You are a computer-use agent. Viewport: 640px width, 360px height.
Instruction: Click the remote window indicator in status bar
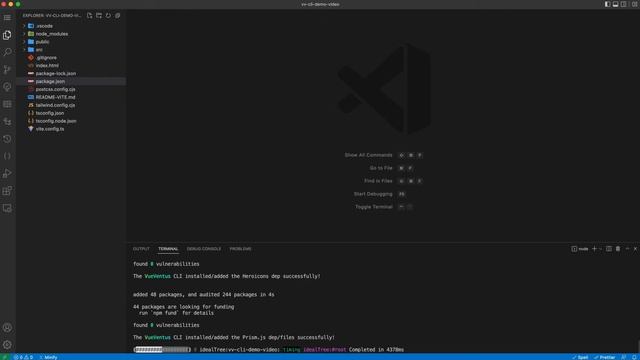pos(4,357)
